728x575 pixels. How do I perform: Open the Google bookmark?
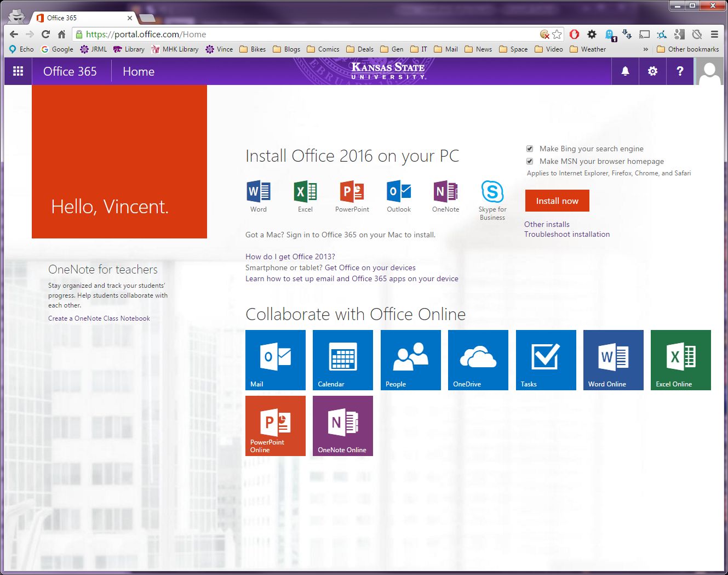click(x=57, y=49)
